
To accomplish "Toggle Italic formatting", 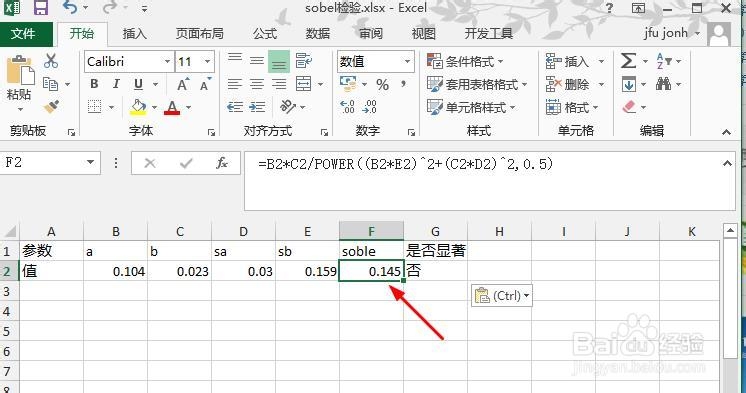I will [x=116, y=84].
